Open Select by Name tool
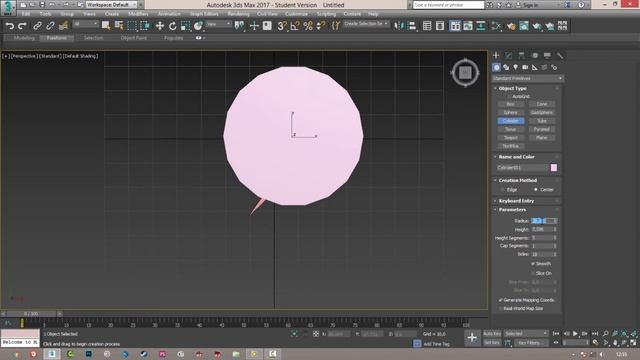The width and height of the screenshot is (640, 360). (x=119, y=26)
